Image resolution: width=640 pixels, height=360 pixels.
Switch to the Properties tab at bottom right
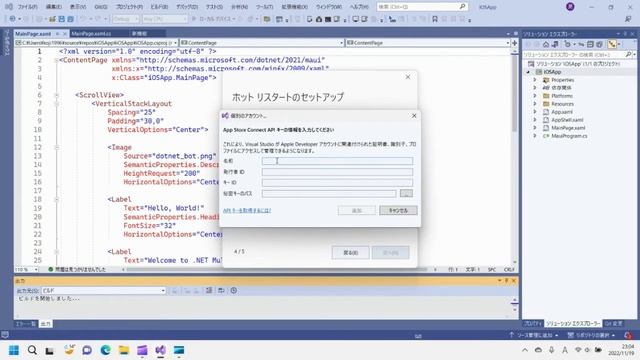pyautogui.click(x=533, y=324)
